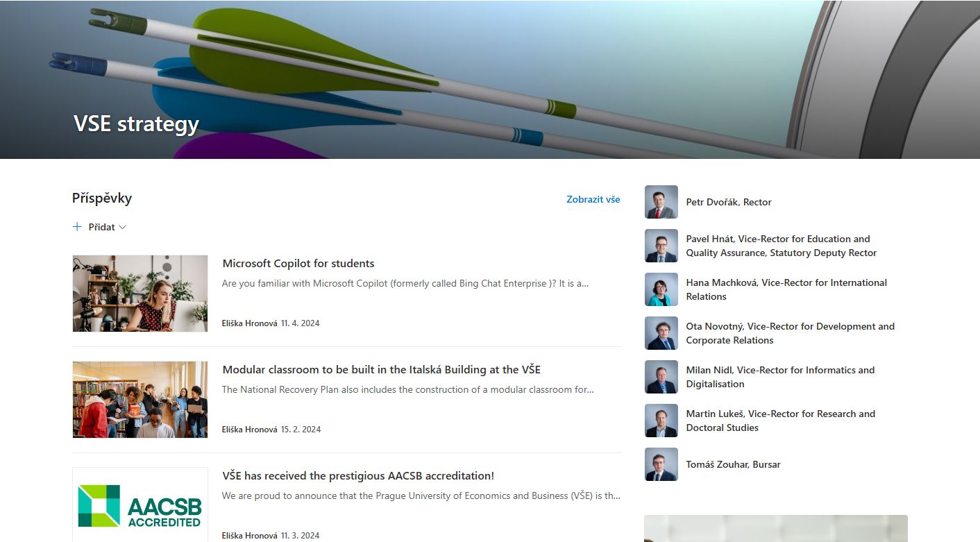Click the plus icon beside Přidat
The height and width of the screenshot is (542, 980).
click(77, 227)
